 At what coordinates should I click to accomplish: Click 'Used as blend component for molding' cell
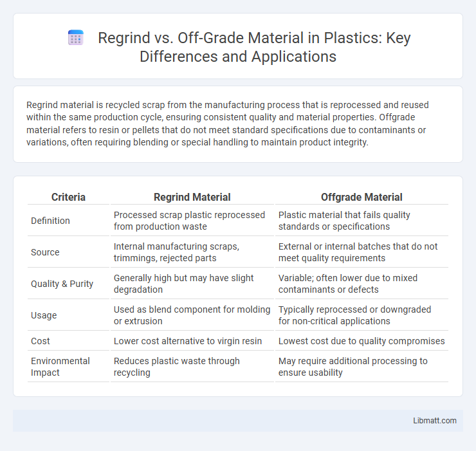[192, 315]
